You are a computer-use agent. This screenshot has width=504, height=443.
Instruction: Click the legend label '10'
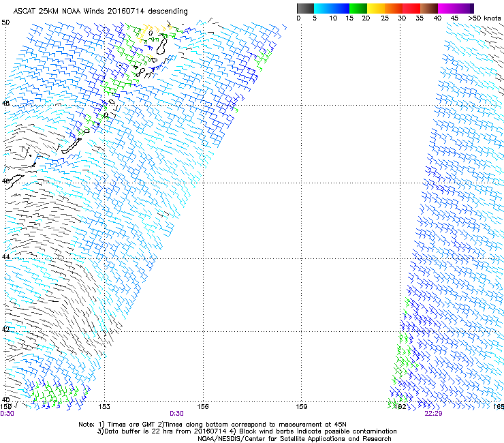333,18
